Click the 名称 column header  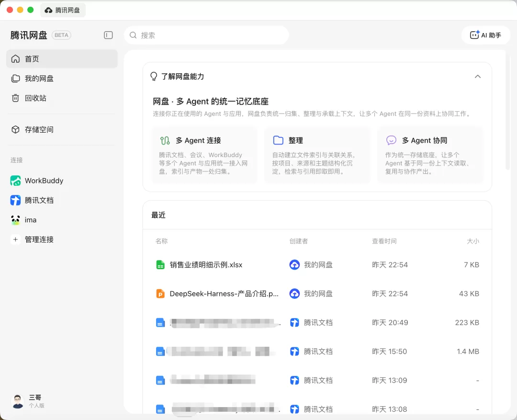tap(162, 241)
